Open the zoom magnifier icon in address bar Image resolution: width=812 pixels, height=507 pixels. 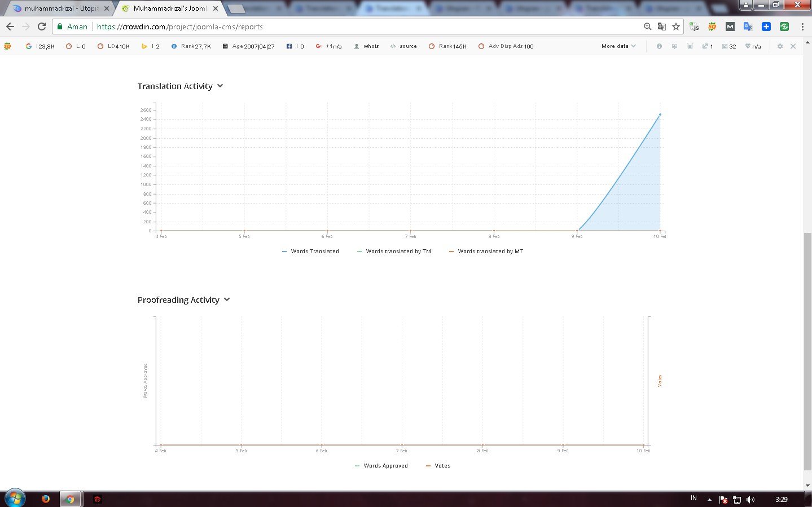point(647,27)
